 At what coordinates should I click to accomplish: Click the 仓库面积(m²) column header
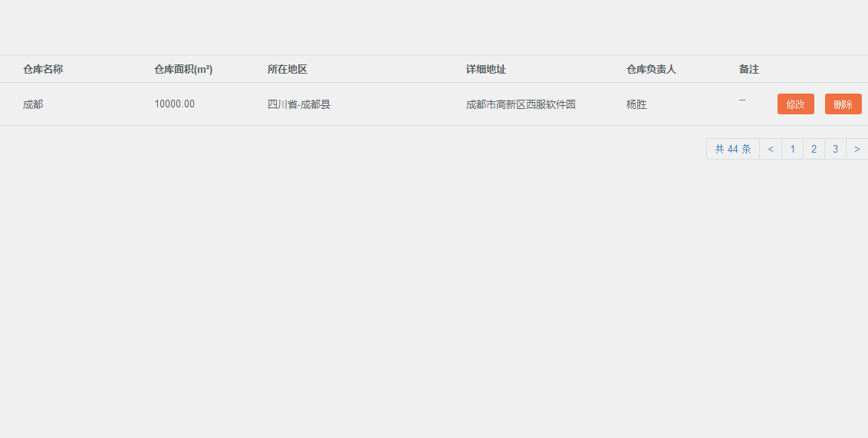pyautogui.click(x=183, y=69)
